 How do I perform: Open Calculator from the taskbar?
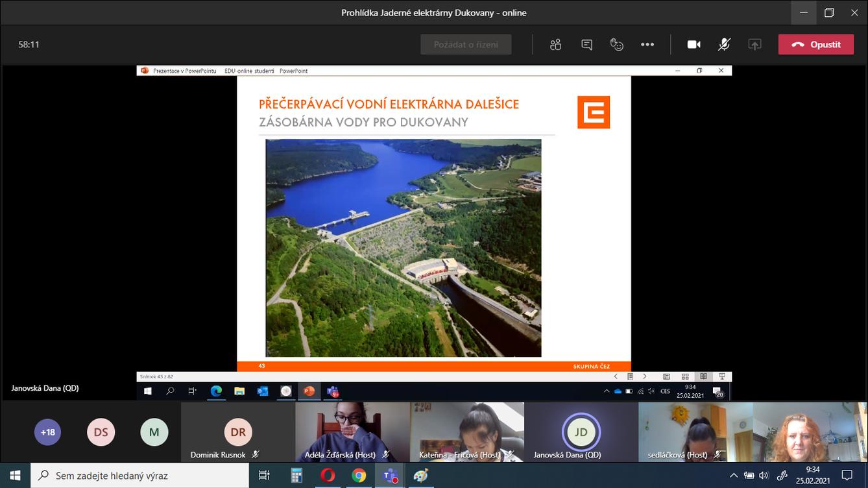click(x=296, y=476)
